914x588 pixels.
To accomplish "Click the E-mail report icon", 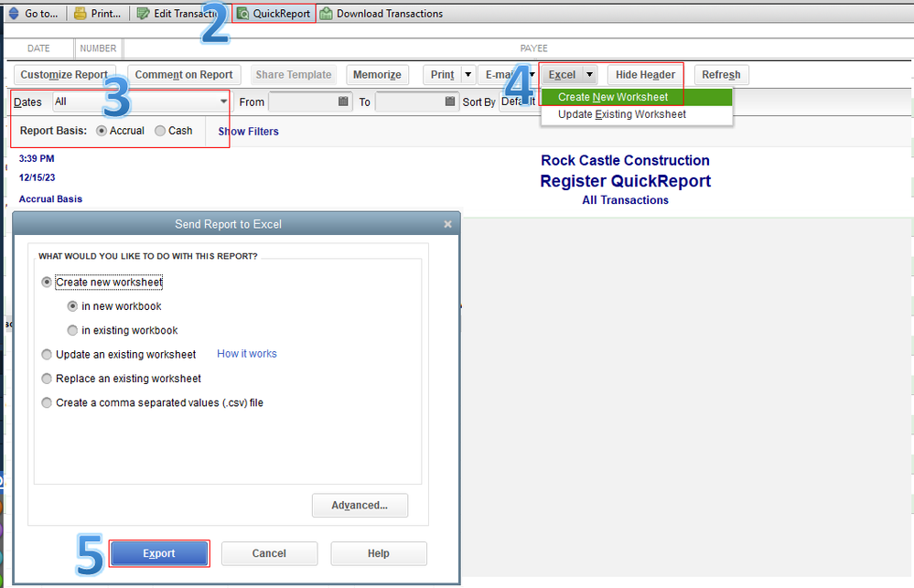I will [x=507, y=74].
